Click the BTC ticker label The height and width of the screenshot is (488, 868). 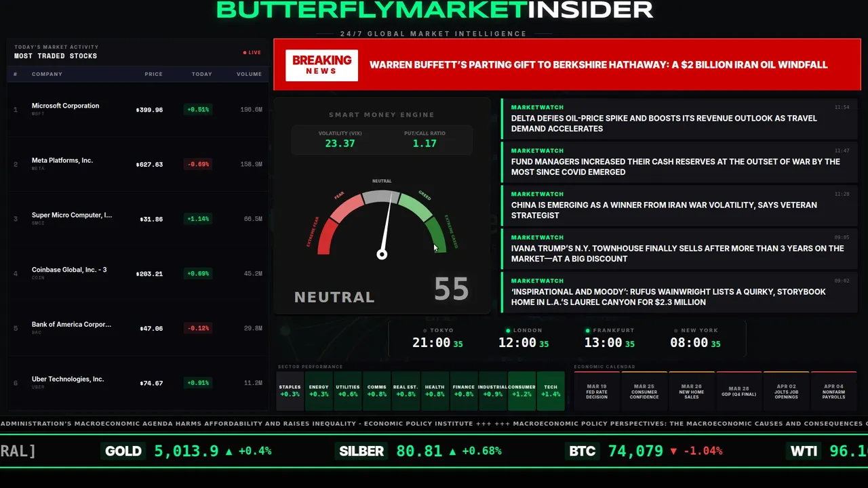coord(583,451)
